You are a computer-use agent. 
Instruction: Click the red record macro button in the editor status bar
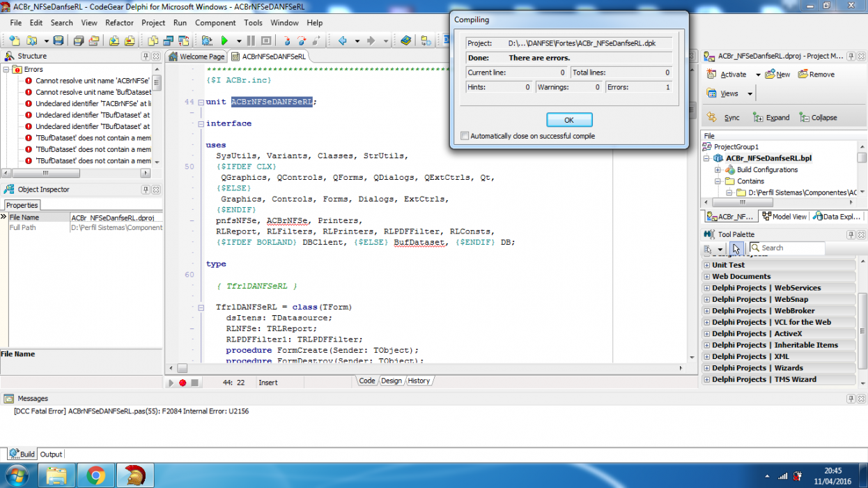click(x=183, y=382)
